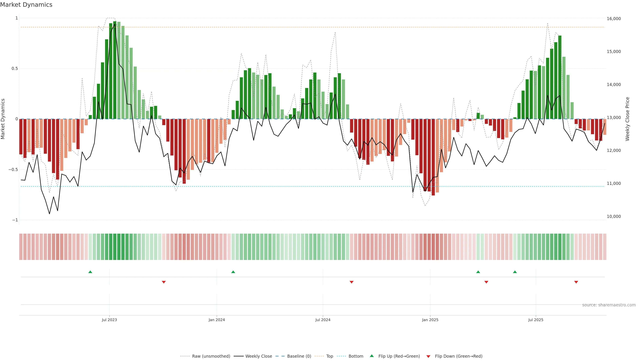644x362 pixels.
Task: Click the Flip Up marker just before Jul 2025
Action: tap(515, 272)
